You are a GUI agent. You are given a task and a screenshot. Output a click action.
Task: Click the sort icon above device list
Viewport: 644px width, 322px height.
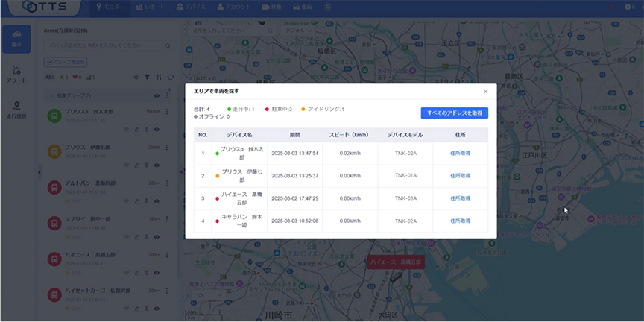[x=158, y=77]
